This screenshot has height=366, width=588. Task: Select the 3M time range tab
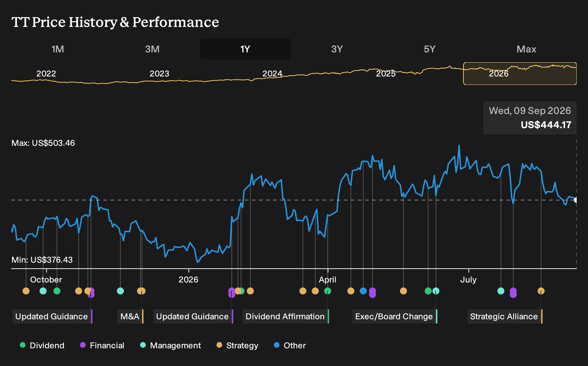[152, 49]
